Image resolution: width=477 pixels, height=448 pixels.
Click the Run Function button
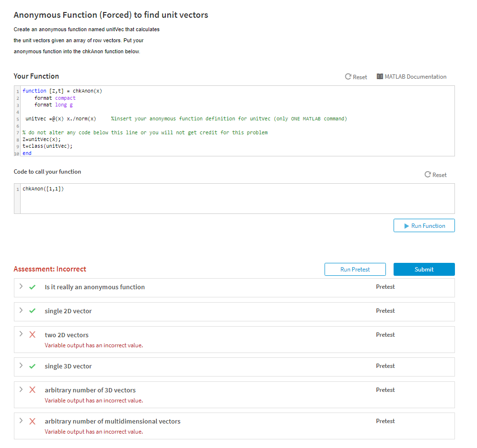pyautogui.click(x=424, y=226)
